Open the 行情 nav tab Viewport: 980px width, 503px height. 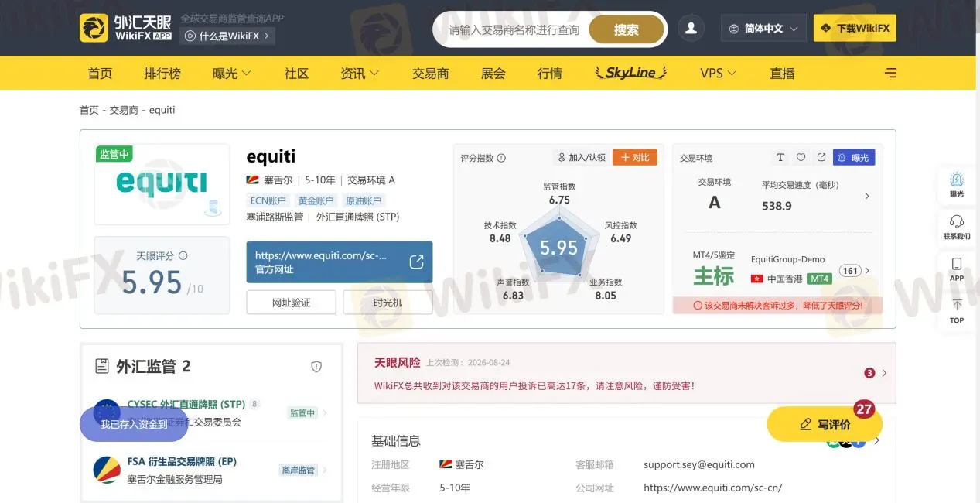[550, 73]
